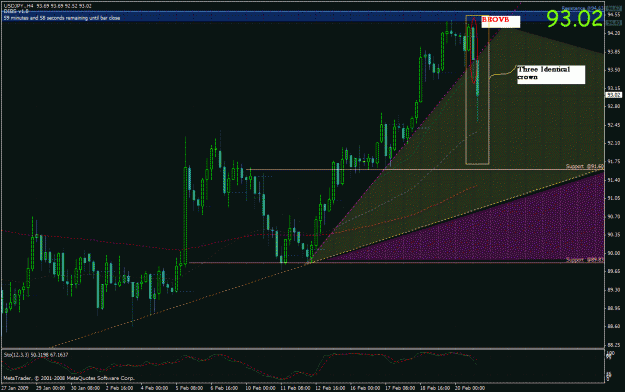Click 88.95 on the price axis
The height and width of the screenshot is (392, 625).
tap(613, 308)
